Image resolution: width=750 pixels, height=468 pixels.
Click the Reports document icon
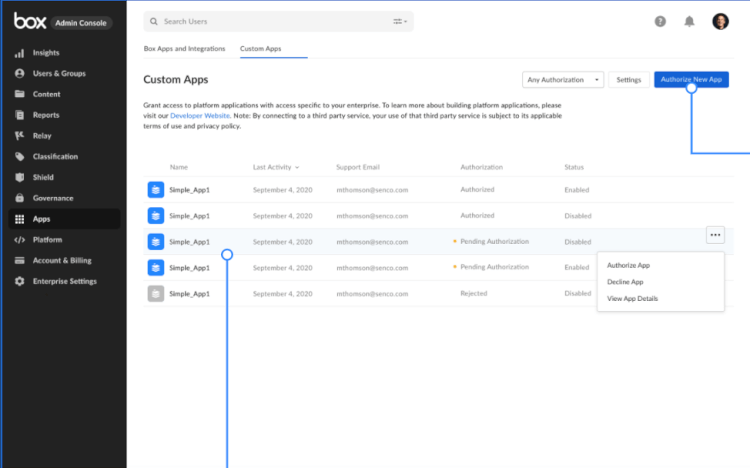click(19, 115)
